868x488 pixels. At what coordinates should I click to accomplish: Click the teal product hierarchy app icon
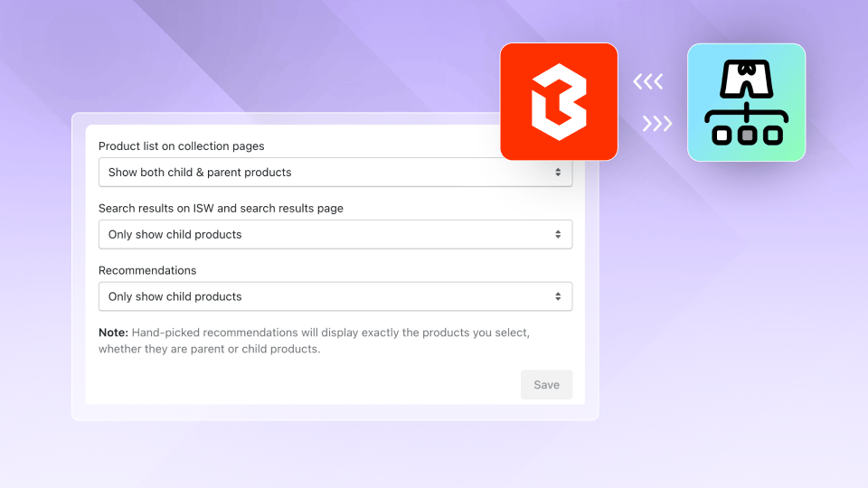[746, 102]
